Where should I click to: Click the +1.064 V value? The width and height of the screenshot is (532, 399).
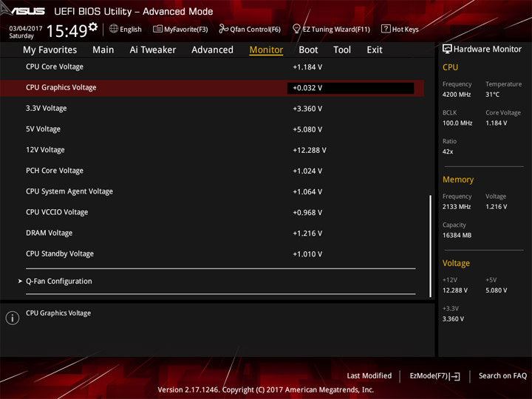coord(307,191)
